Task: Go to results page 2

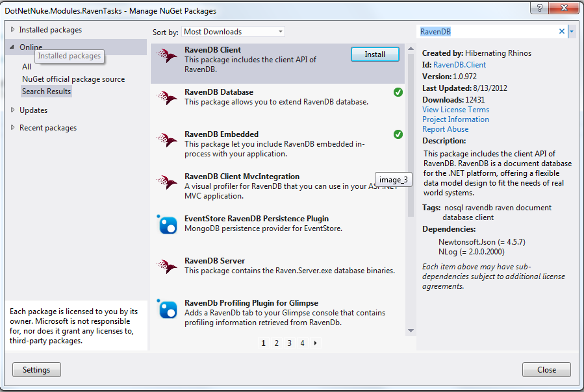Action: pyautogui.click(x=276, y=343)
